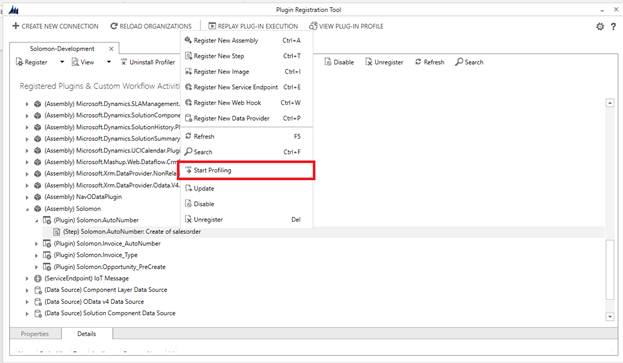The image size is (623, 363).
Task: Click the tree scrollbar up arrow
Action: [610, 103]
